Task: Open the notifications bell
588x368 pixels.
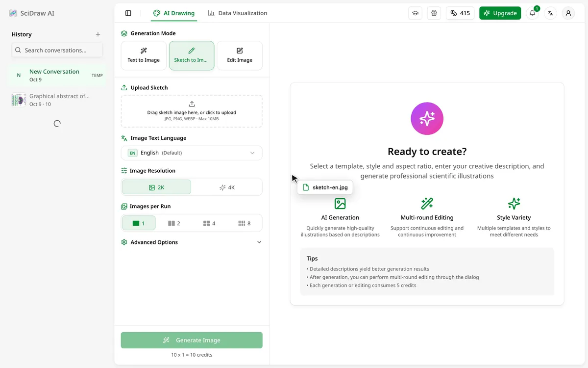Action: (x=533, y=13)
